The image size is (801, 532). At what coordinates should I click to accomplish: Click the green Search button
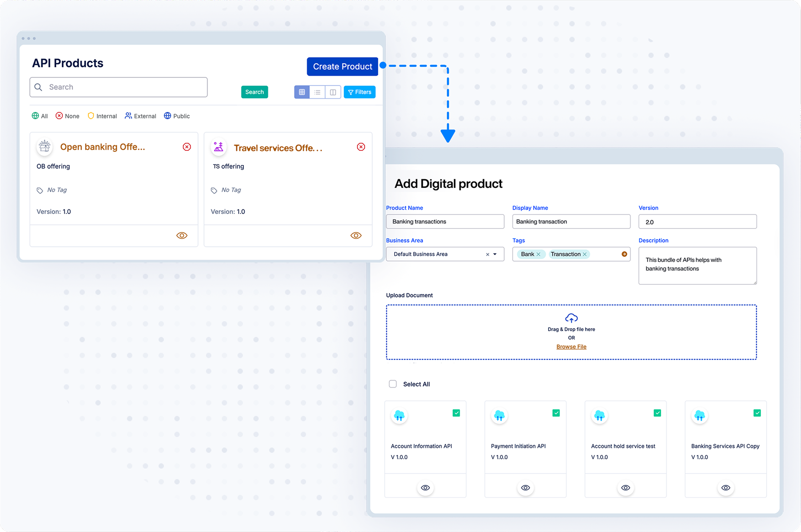(255, 92)
